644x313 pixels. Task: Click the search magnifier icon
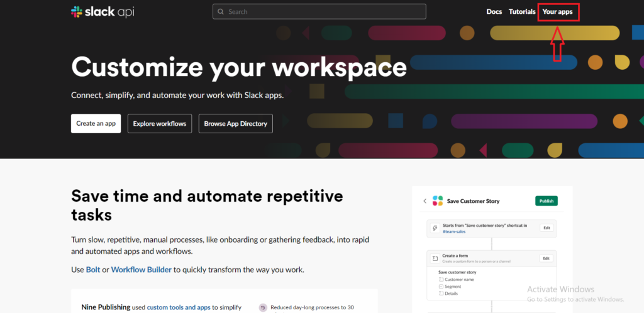click(x=221, y=11)
